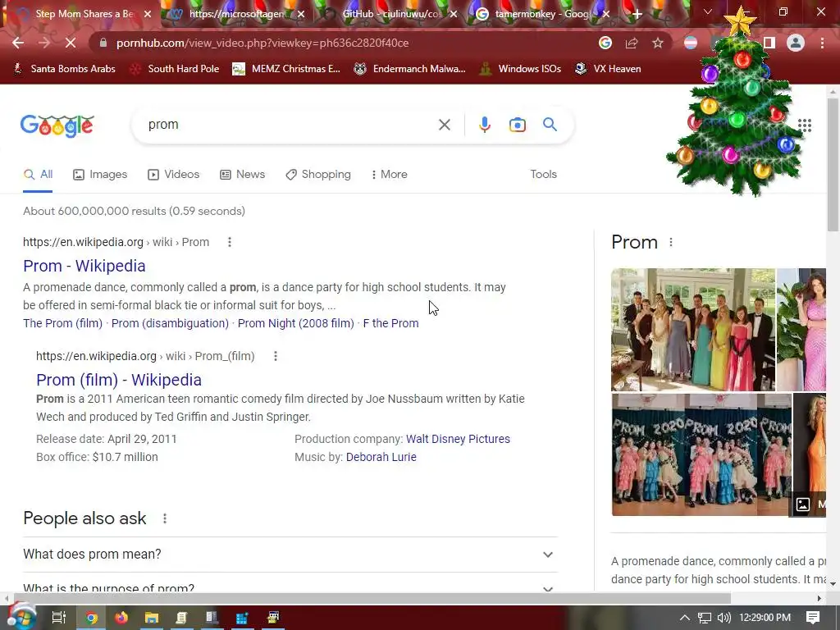
Task: Start voice search with microphone icon
Action: pyautogui.click(x=484, y=125)
